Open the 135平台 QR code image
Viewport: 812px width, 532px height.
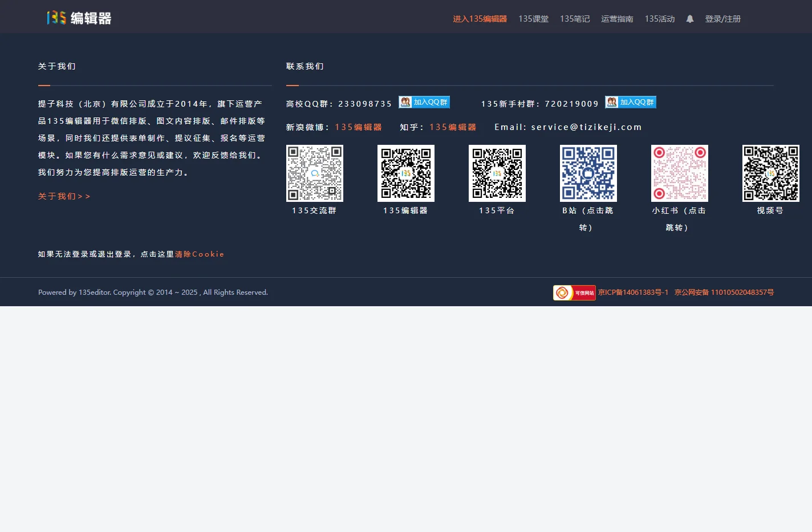[497, 173]
